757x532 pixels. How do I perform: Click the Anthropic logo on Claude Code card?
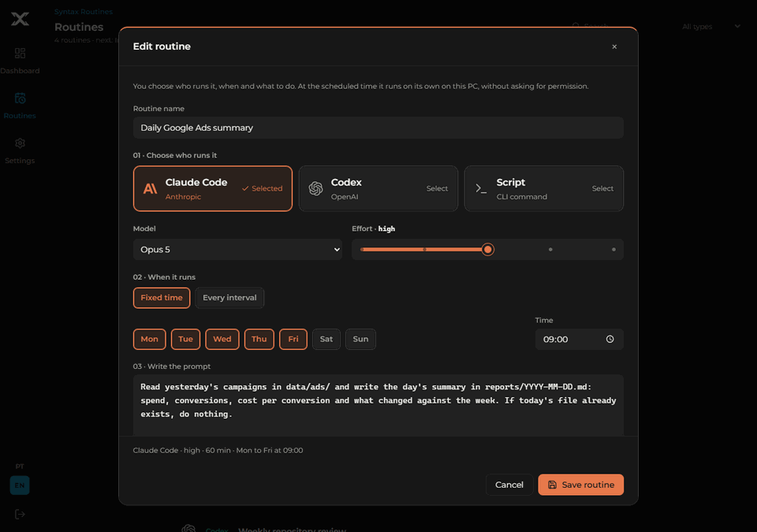[x=150, y=188]
